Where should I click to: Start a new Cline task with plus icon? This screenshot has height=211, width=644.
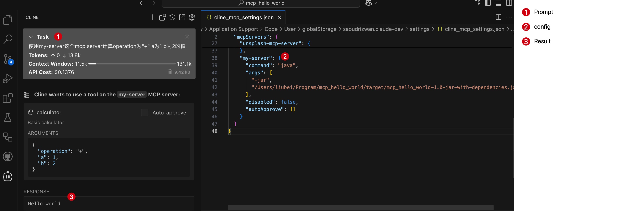(152, 17)
